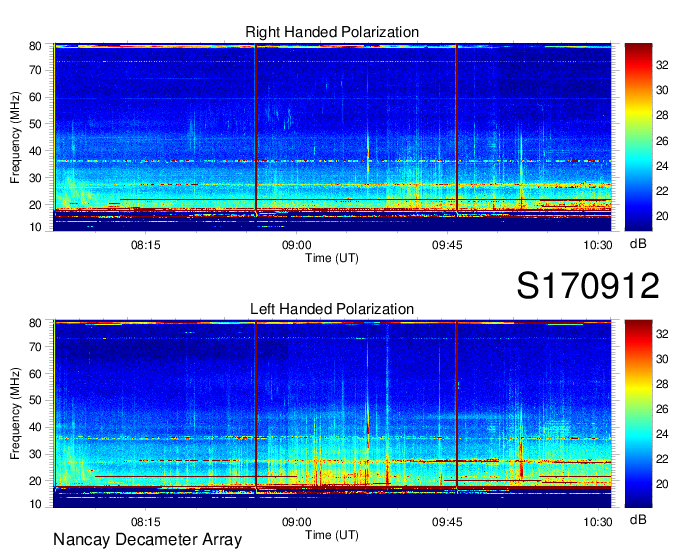Click "Time (UT)" label under Right Handed plot

tap(332, 258)
